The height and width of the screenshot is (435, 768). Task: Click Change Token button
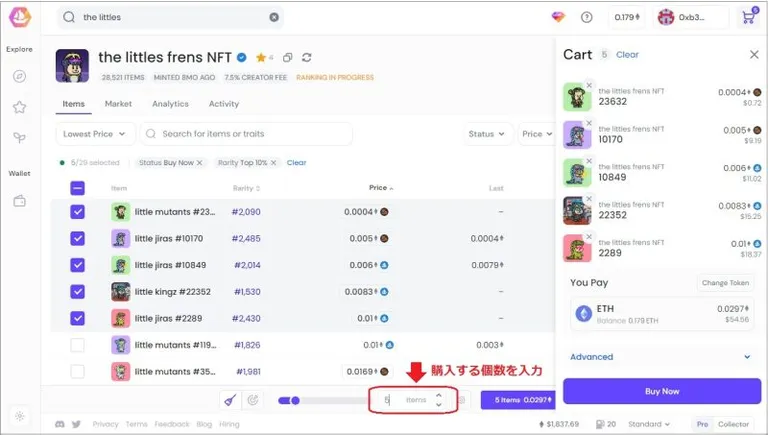tap(725, 283)
